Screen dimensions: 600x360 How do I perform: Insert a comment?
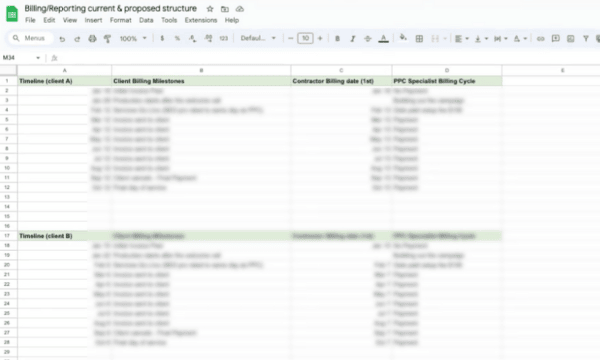pos(556,39)
